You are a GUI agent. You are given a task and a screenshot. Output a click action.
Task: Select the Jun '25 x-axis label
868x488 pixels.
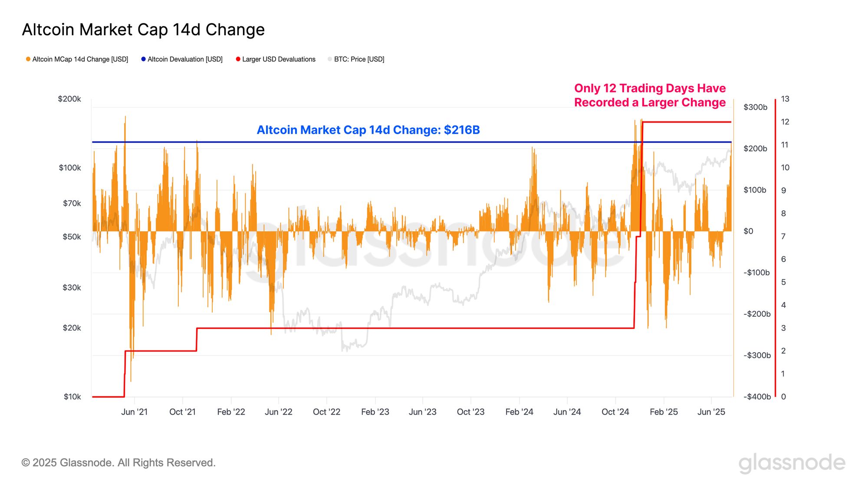click(x=711, y=412)
